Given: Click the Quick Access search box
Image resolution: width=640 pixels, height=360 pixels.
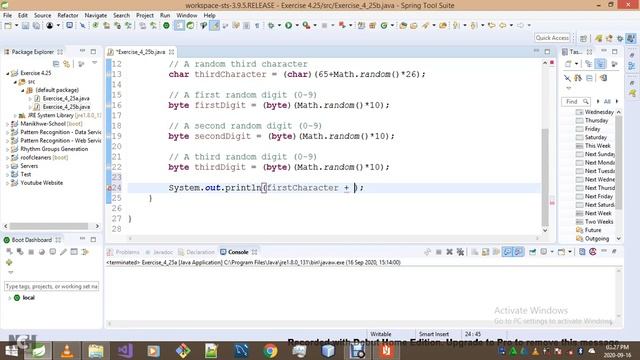Looking at the screenshot, I should coord(552,38).
